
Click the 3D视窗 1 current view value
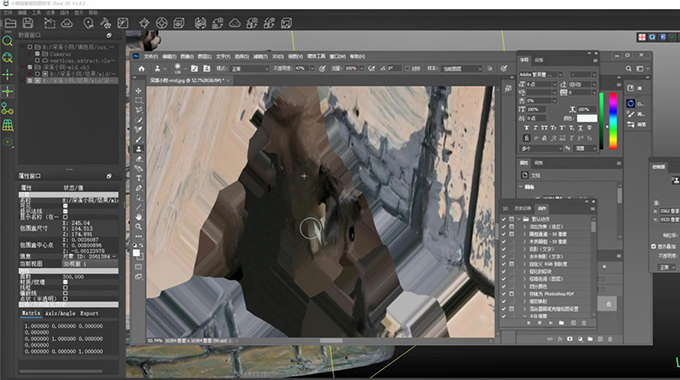[x=90, y=264]
